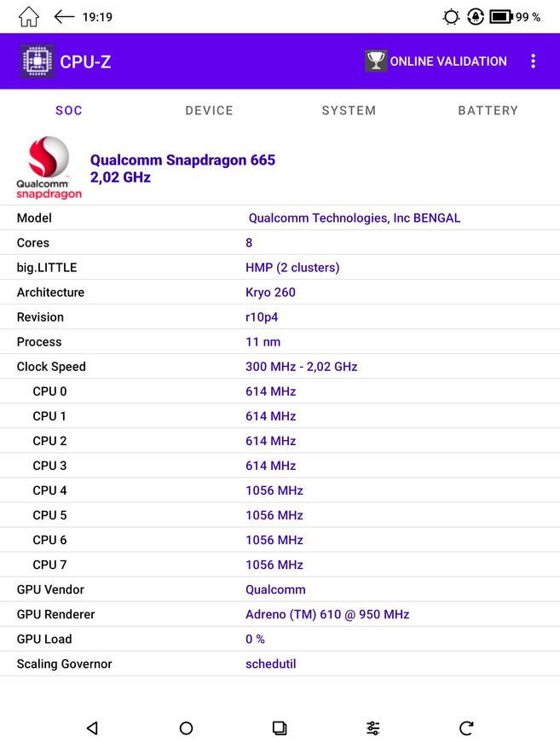
Task: Tap the back arrow in status bar
Action: click(64, 17)
